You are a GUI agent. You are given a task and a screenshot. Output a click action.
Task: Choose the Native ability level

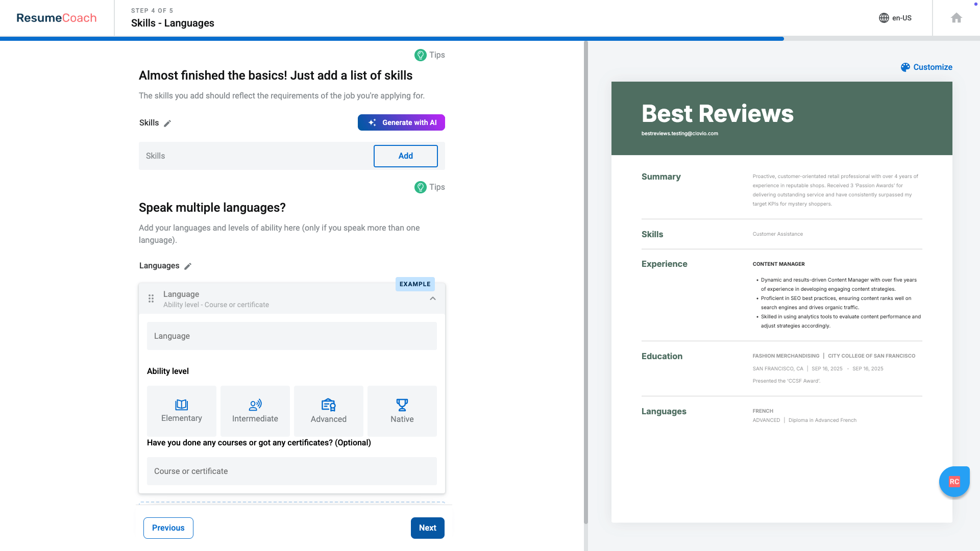click(402, 411)
